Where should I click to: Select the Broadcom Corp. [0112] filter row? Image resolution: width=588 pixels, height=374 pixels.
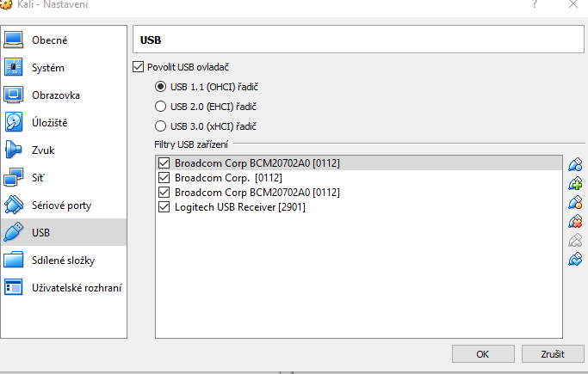tap(223, 177)
